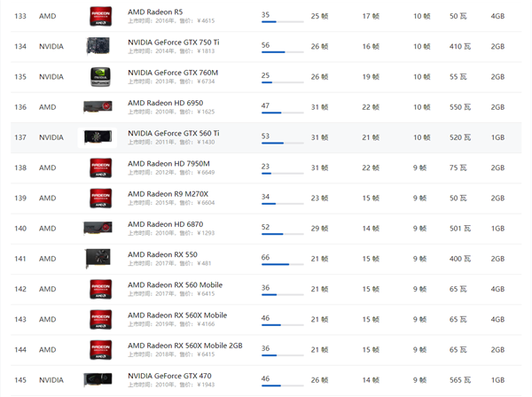Click the GeForce GTX 560 Ti card image
The width and height of the screenshot is (532, 397).
(98, 137)
